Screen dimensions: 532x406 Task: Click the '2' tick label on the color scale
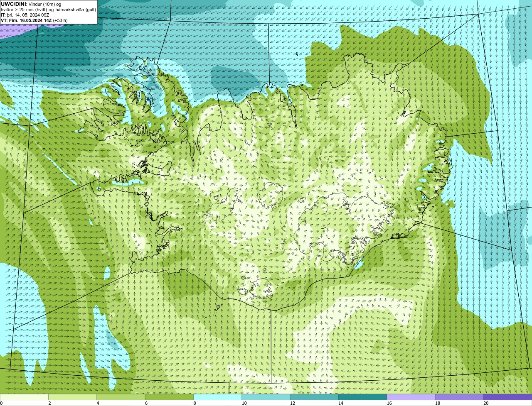coord(49,403)
